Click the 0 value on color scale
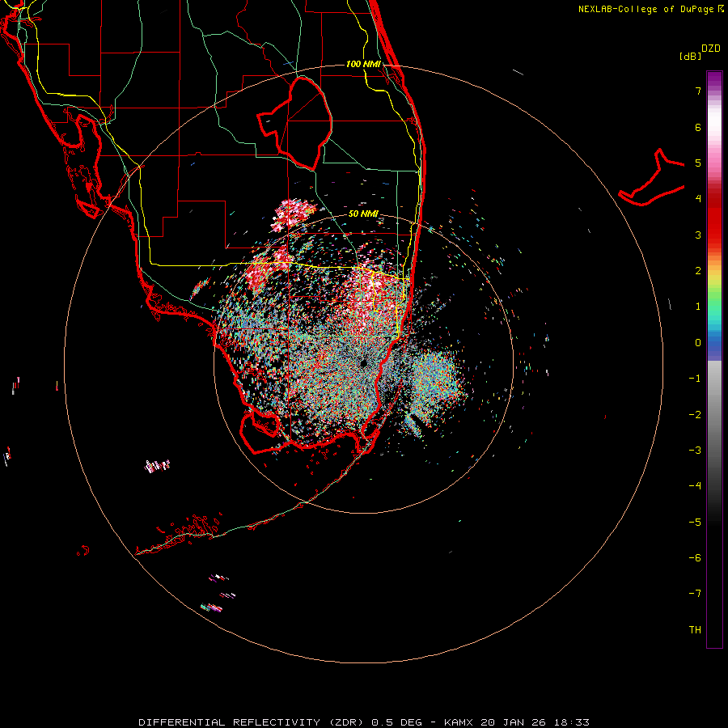728x728 pixels. (698, 343)
